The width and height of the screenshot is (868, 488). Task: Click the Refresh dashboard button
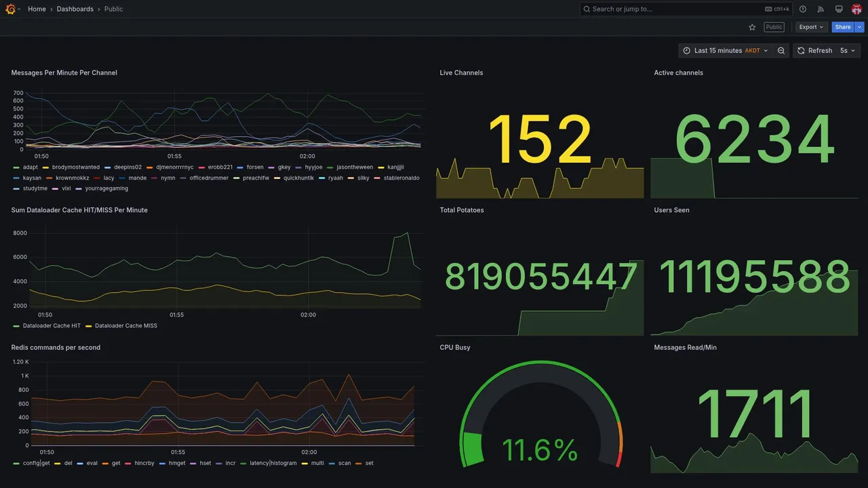(814, 51)
